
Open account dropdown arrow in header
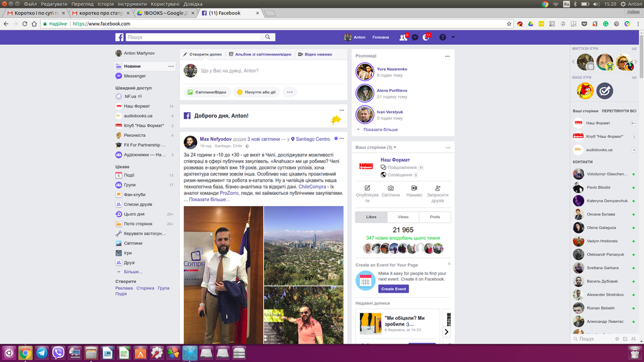pyautogui.click(x=453, y=37)
